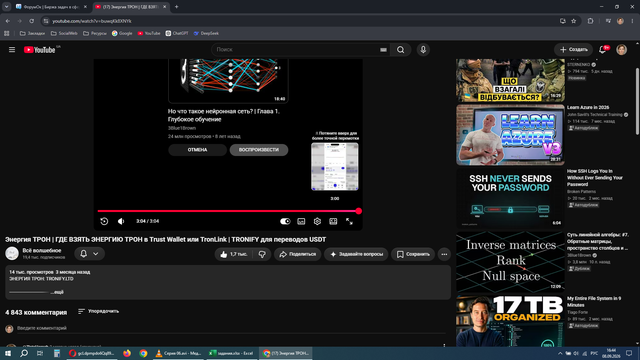Open the YouTube hamburger guide menu
This screenshot has width=640, height=360.
12,50
